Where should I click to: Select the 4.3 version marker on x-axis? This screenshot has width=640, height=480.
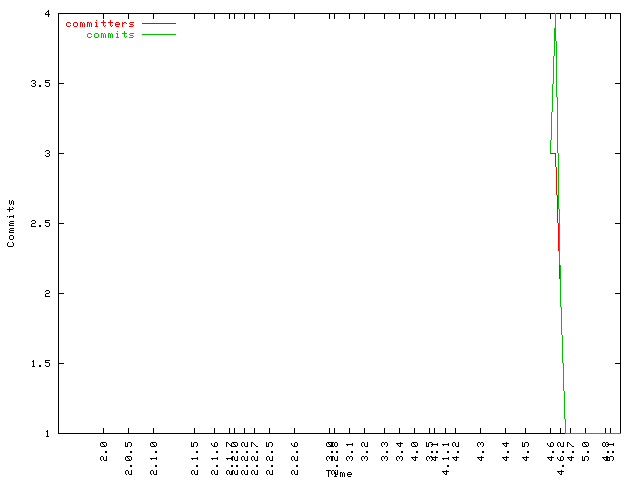[481, 452]
